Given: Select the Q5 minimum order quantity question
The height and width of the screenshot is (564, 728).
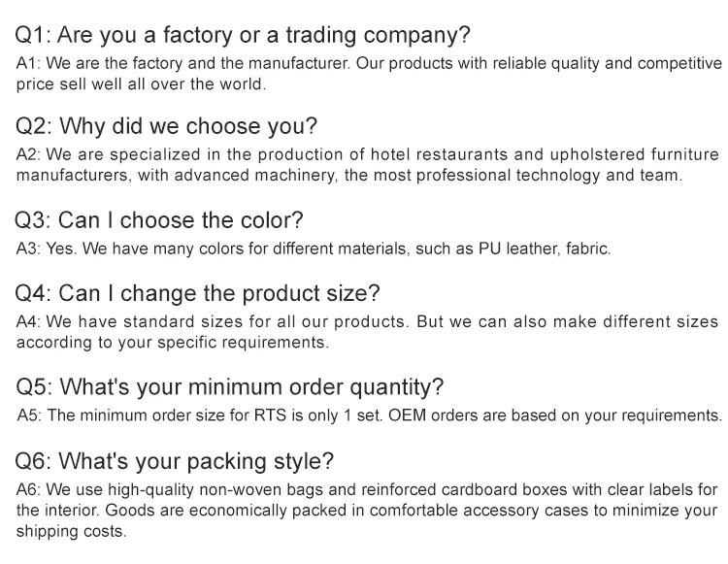Looking at the screenshot, I should [x=230, y=386].
